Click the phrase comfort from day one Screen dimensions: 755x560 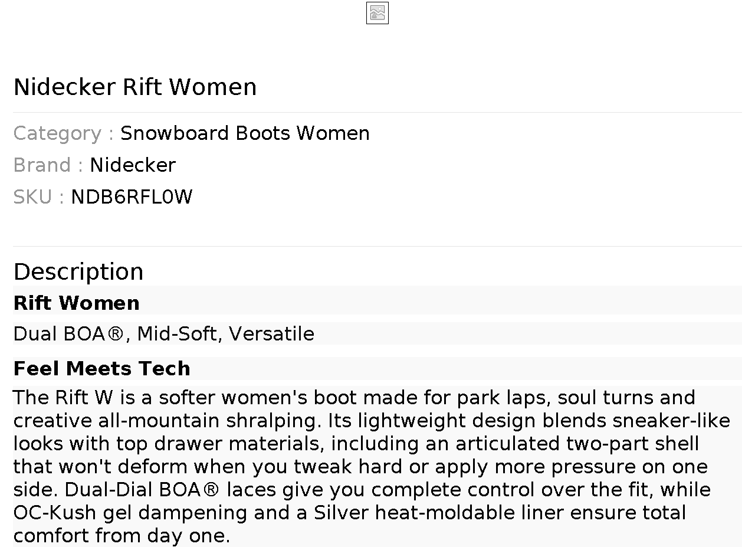(x=121, y=536)
